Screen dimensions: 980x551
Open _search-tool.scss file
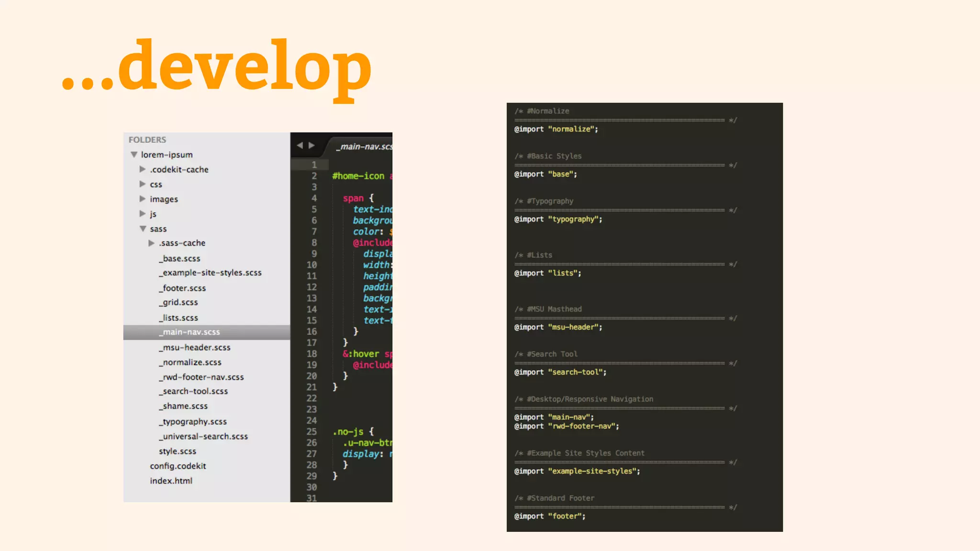tap(193, 391)
